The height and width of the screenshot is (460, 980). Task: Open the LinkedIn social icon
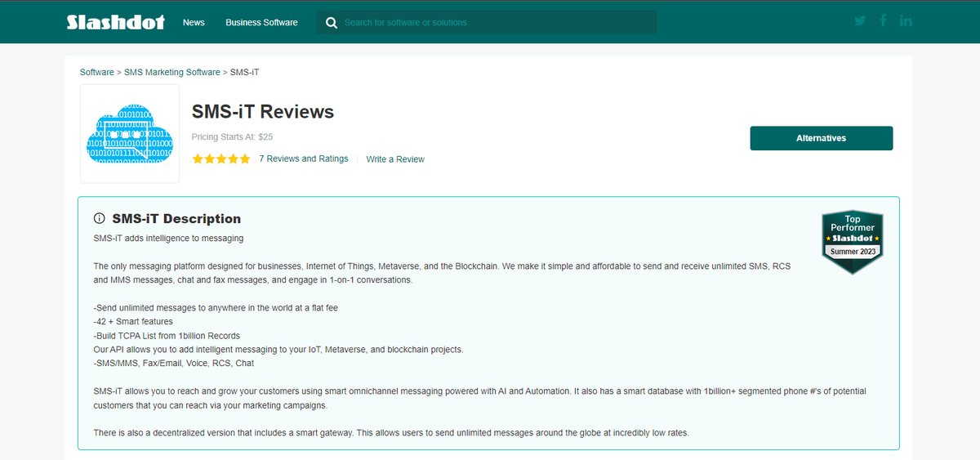906,21
